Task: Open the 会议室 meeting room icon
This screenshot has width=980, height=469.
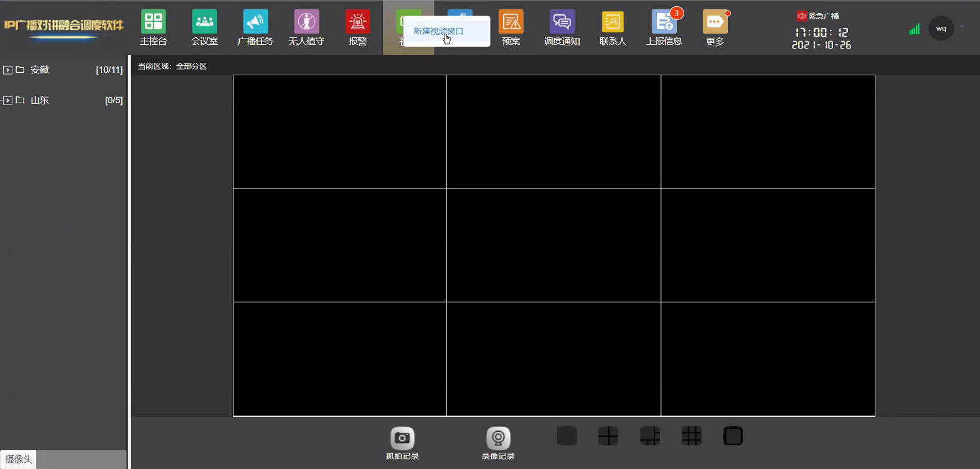Action: pos(204,28)
